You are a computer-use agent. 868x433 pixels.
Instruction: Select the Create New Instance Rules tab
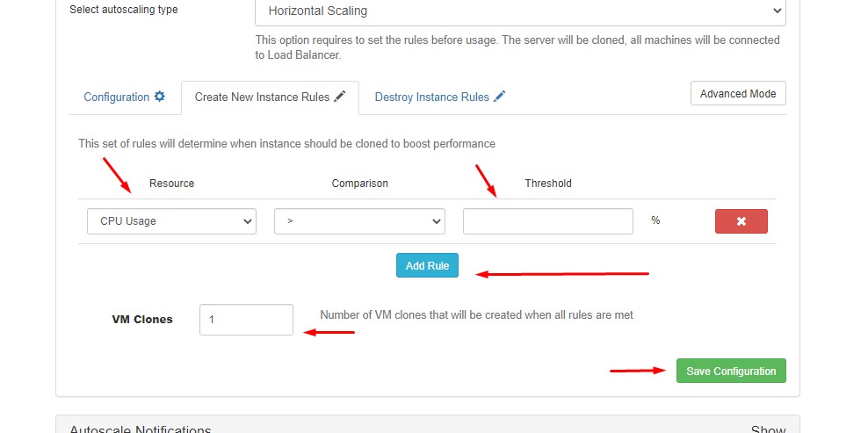[x=262, y=97]
